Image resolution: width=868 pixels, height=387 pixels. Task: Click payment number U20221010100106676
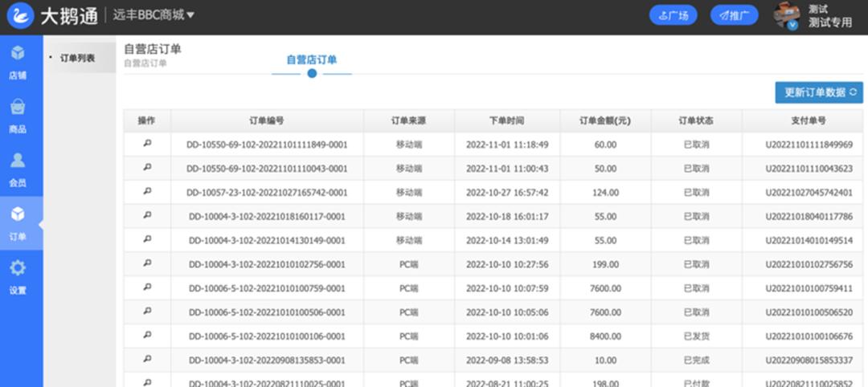(809, 336)
